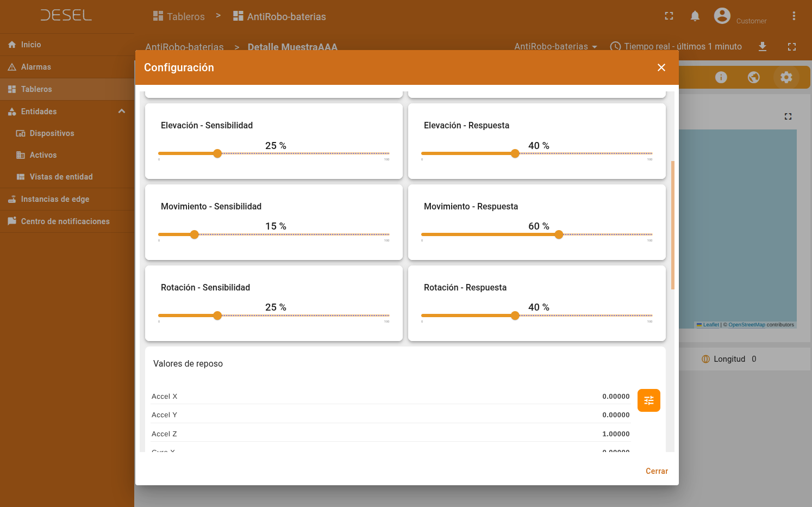Toggle fullscreen icon in top bar
Screen dimensions: 812x507
coord(669,16)
